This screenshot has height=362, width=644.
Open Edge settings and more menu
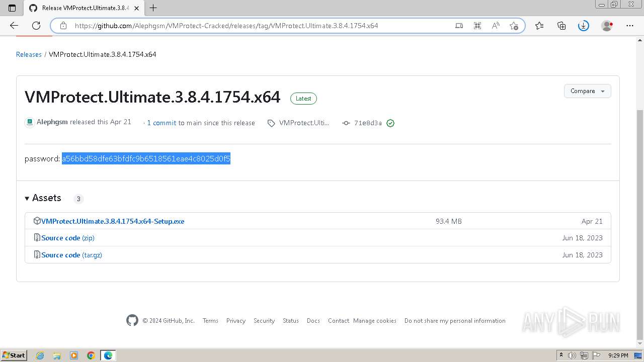click(x=630, y=26)
